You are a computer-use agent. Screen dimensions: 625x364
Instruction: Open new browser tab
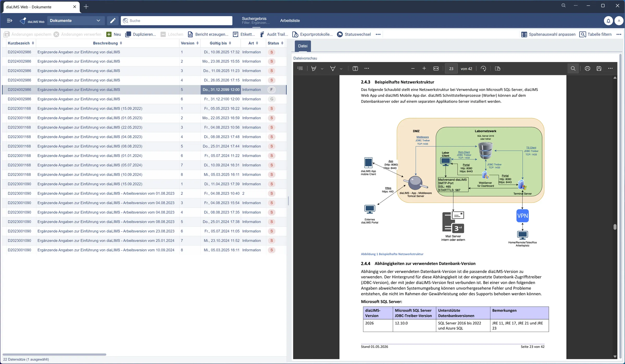tap(86, 7)
